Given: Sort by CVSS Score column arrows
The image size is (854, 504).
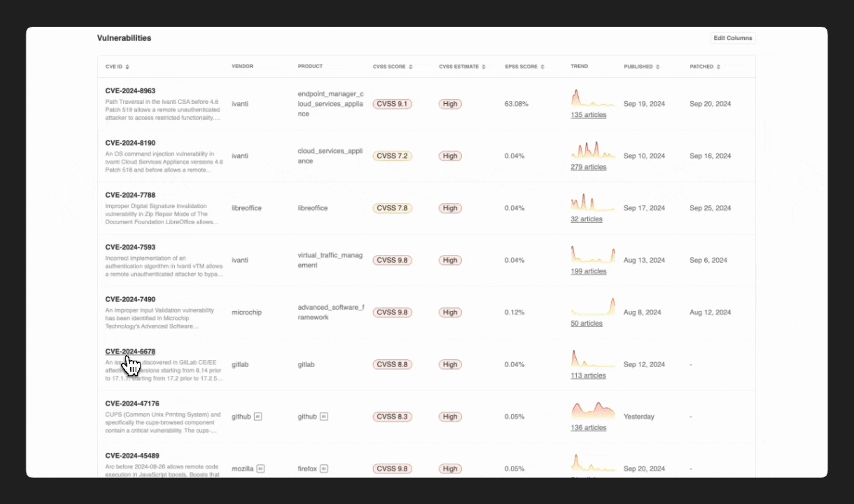Looking at the screenshot, I should coord(410,67).
